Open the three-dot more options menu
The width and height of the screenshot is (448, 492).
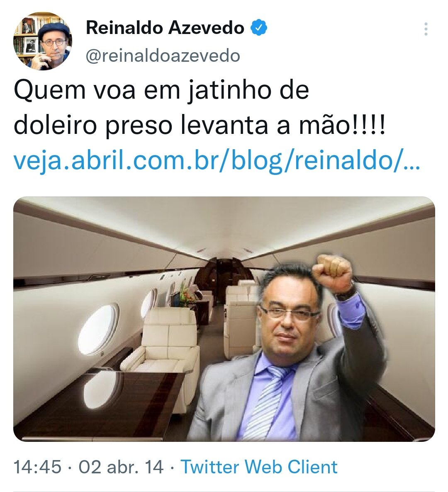pyautogui.click(x=426, y=29)
